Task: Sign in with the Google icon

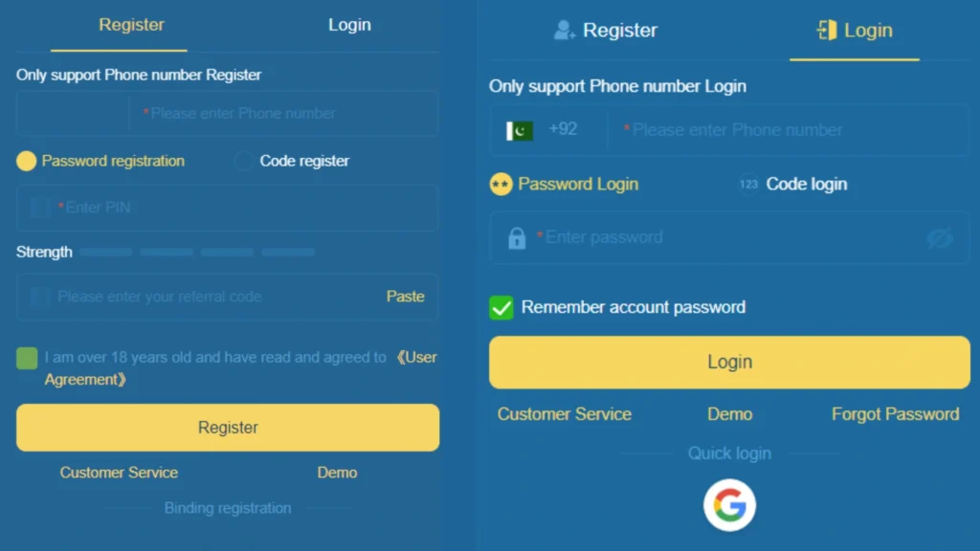Action: 729,505
